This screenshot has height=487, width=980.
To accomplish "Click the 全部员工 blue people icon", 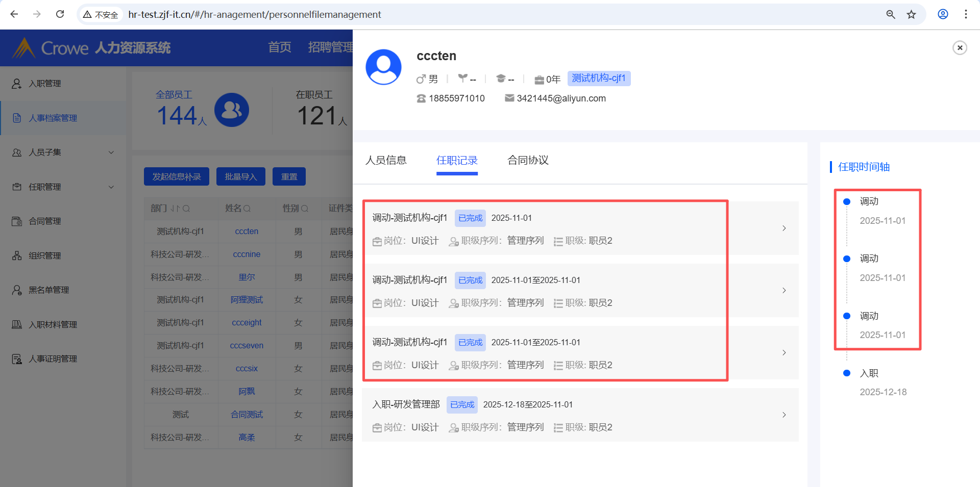I will coord(231,110).
